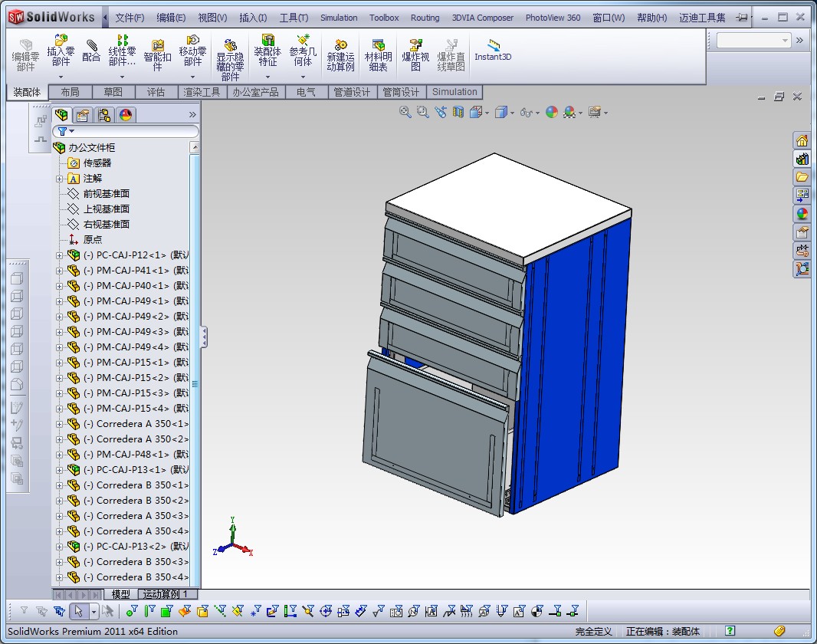Click the selection arrow tool in bottom toolbar
This screenshot has width=817, height=644.
click(79, 611)
